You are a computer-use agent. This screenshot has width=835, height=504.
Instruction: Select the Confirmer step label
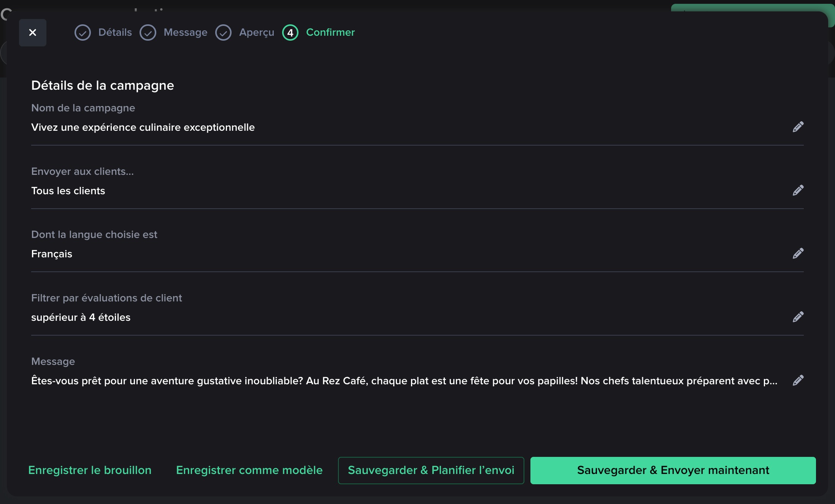click(x=330, y=32)
